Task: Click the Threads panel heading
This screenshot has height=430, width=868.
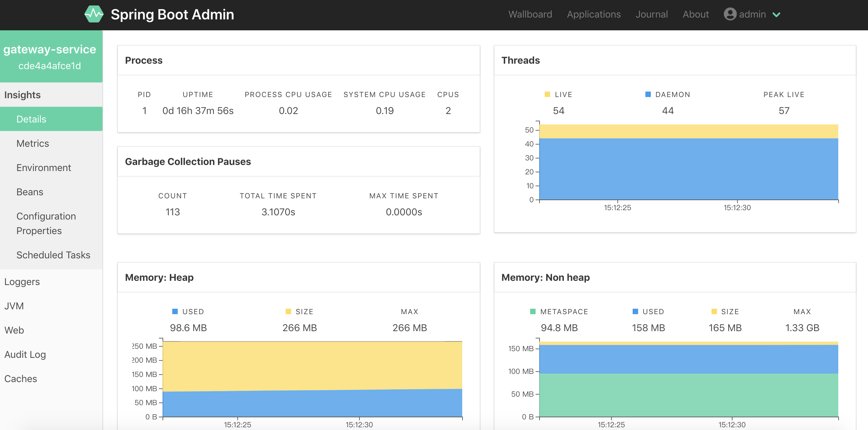Action: click(x=521, y=60)
